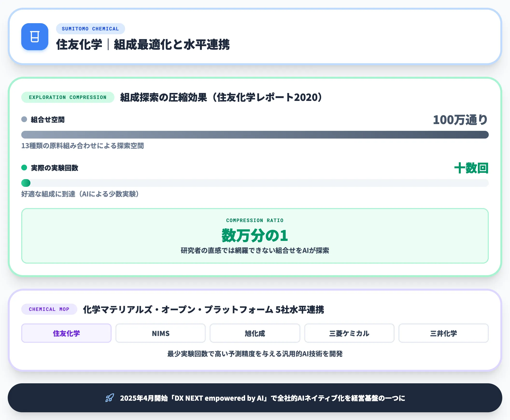Click the green fill of the 実験回数 bar

[26, 183]
